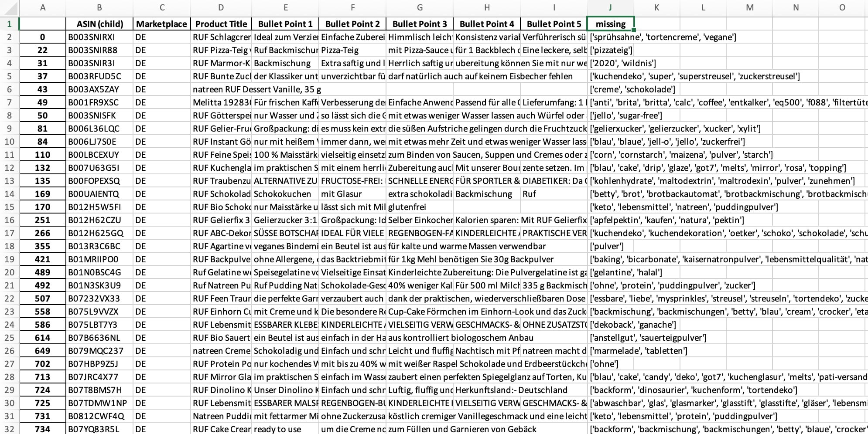Select the 'Bullet Point 3' header cell
The image size is (868, 434).
[420, 24]
